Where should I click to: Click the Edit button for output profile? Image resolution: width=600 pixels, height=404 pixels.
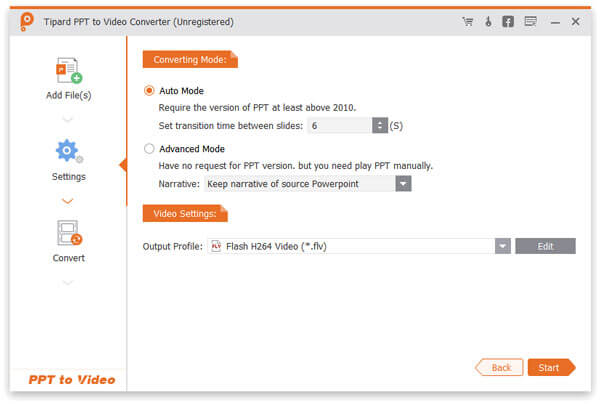[545, 246]
